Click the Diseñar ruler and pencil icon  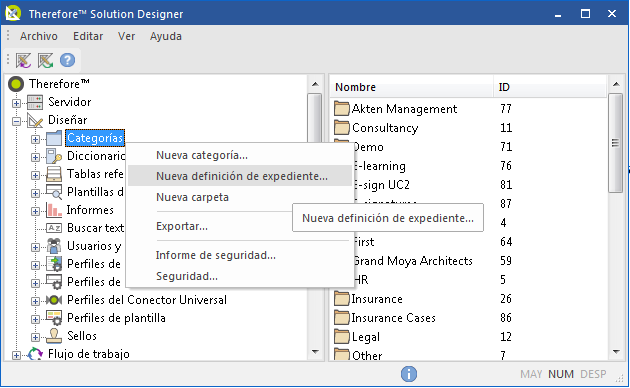[x=35, y=120]
